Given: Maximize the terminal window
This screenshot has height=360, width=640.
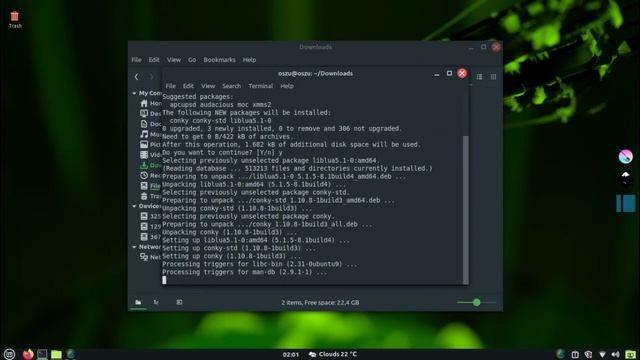Looking at the screenshot, I should pyautogui.click(x=449, y=73).
